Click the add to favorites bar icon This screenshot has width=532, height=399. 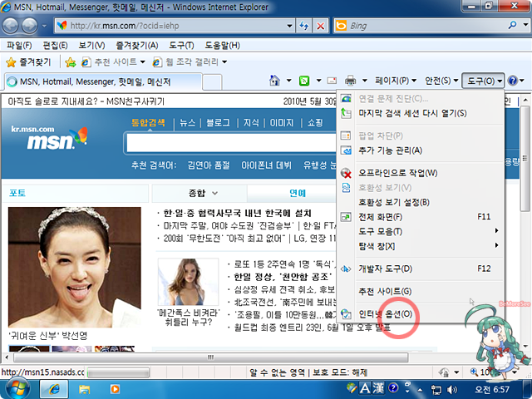[71, 62]
